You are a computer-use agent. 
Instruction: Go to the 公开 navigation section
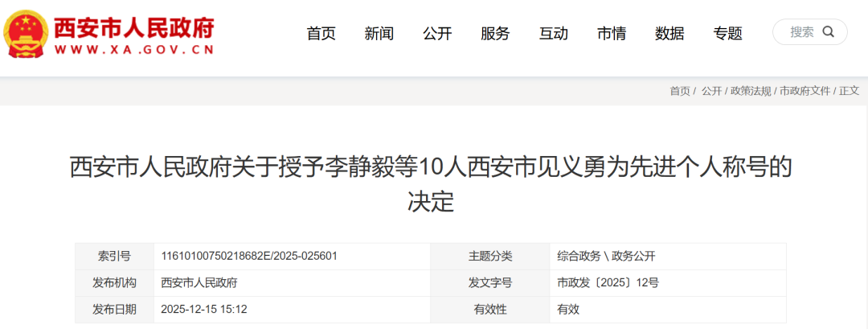point(437,34)
